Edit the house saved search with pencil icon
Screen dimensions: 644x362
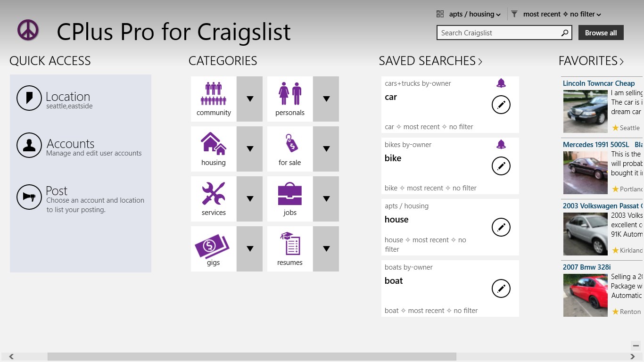(501, 227)
